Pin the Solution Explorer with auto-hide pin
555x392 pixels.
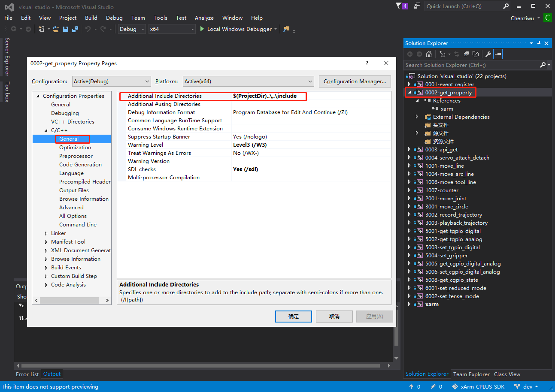click(539, 43)
